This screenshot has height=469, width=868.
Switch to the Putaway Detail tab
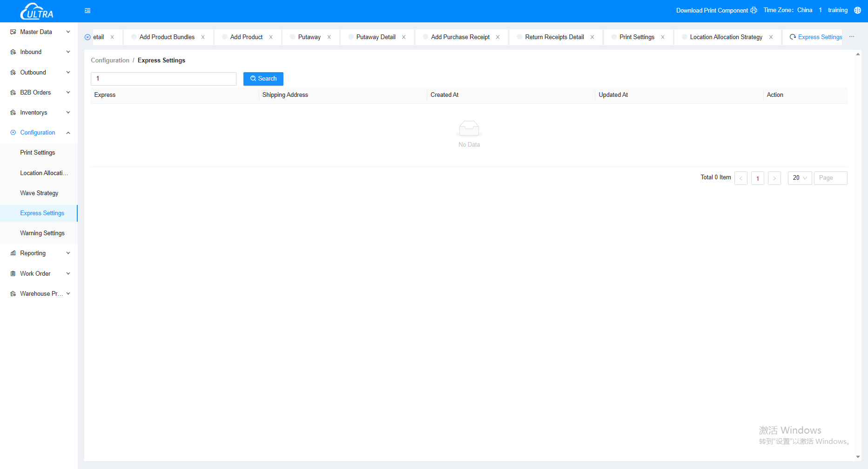[x=376, y=37]
